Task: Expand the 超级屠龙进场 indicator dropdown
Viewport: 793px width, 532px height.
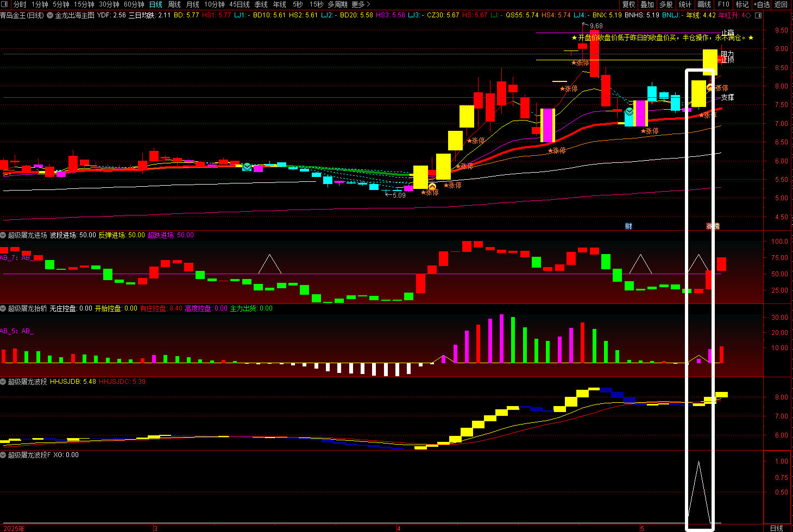Action: point(3,235)
